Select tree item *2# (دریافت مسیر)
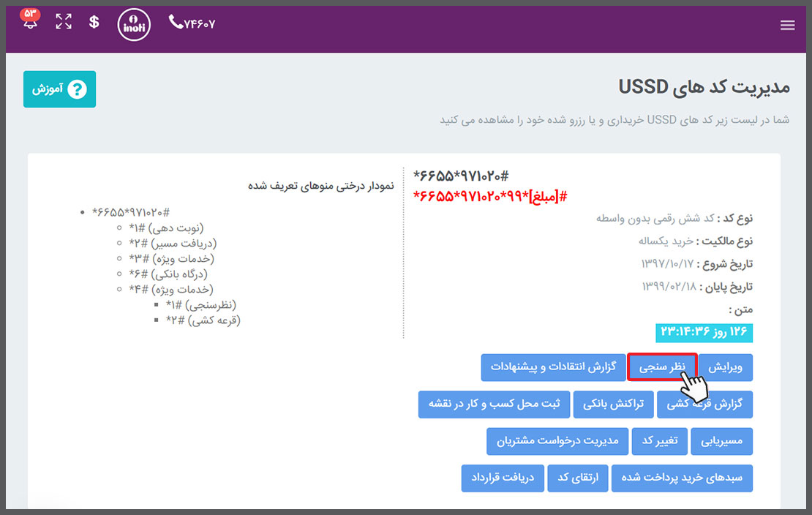The width and height of the screenshot is (812, 515). [x=173, y=243]
